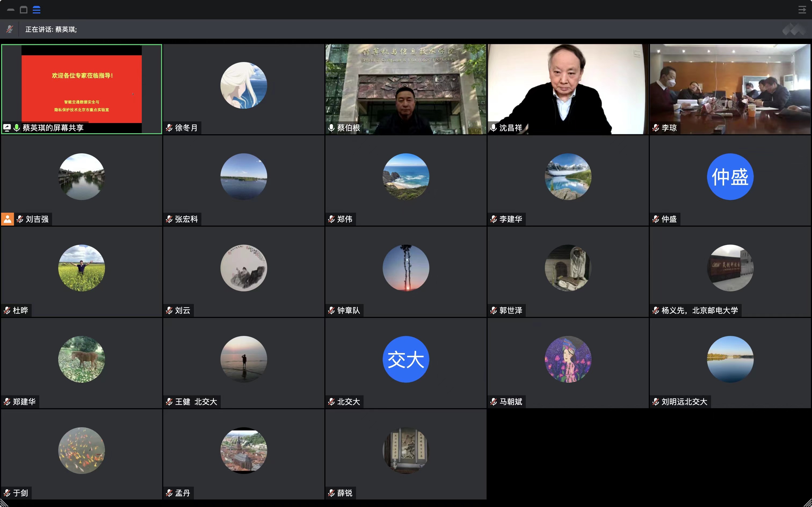This screenshot has width=812, height=507.
Task: Select 沈昌祥's video tile
Action: click(x=568, y=89)
